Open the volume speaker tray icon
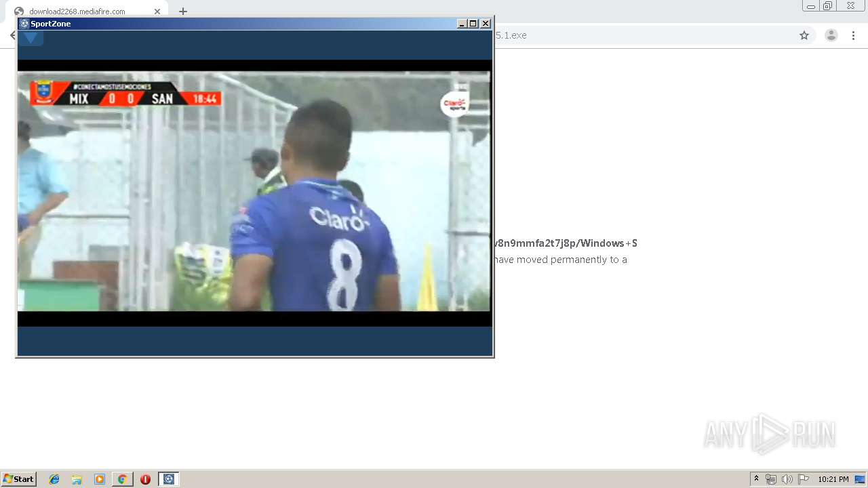Image resolution: width=868 pixels, height=488 pixels. (x=787, y=479)
